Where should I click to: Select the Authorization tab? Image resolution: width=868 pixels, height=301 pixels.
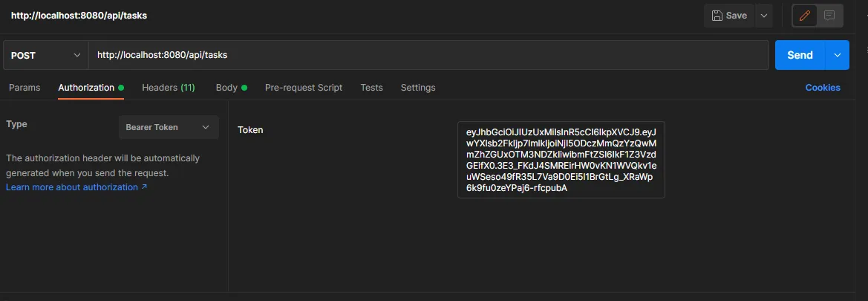click(86, 88)
